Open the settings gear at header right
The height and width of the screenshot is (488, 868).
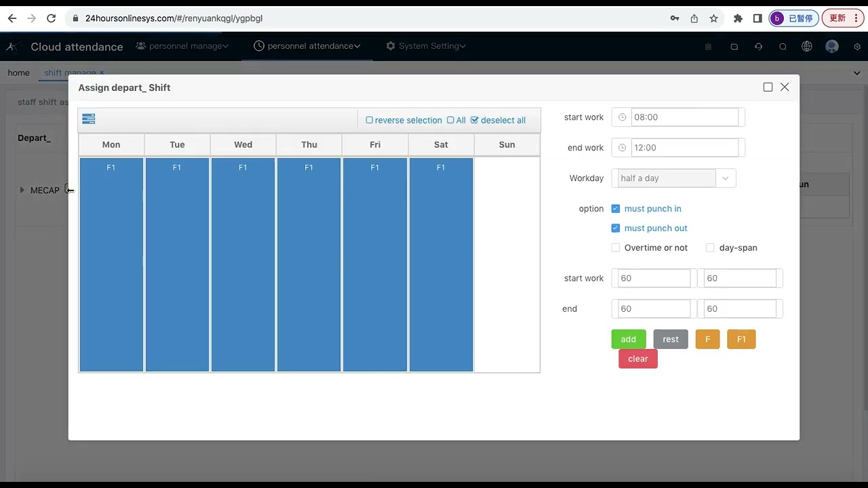857,47
